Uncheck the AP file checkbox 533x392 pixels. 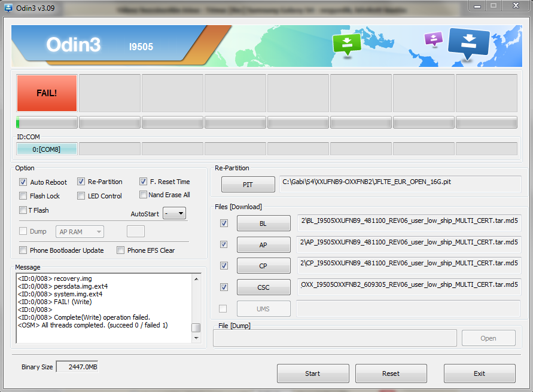[x=224, y=244]
